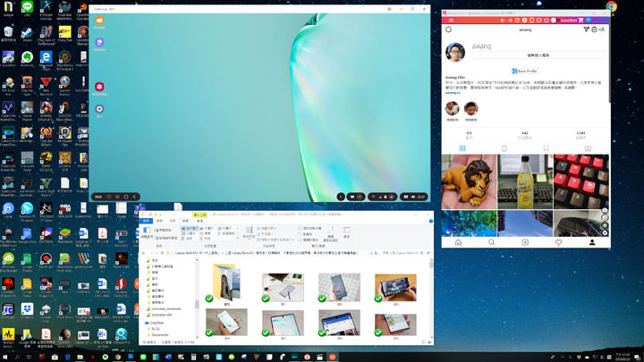
Task: Go forward using Instagram toolbar right arrow
Action: [x=510, y=20]
